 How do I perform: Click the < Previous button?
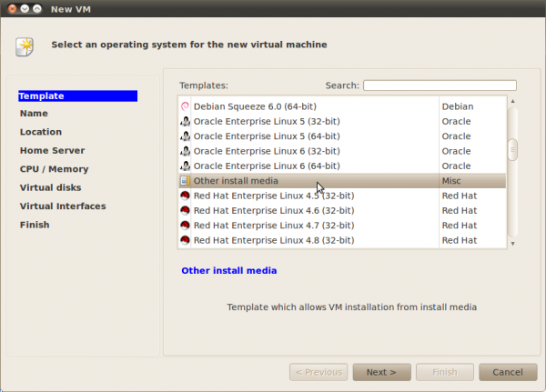click(318, 372)
